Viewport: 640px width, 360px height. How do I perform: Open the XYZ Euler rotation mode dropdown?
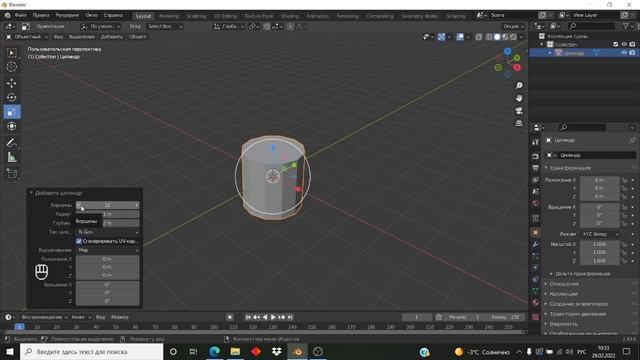(600, 234)
